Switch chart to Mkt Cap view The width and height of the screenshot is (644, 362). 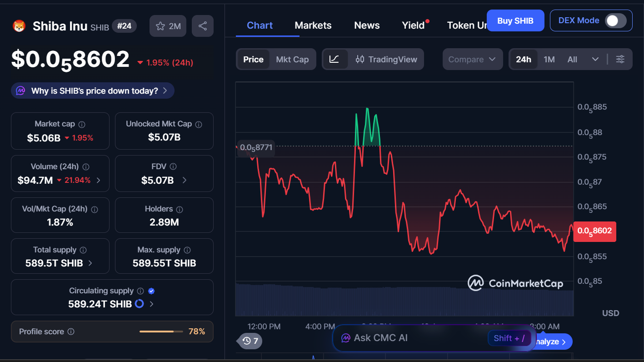pyautogui.click(x=292, y=60)
